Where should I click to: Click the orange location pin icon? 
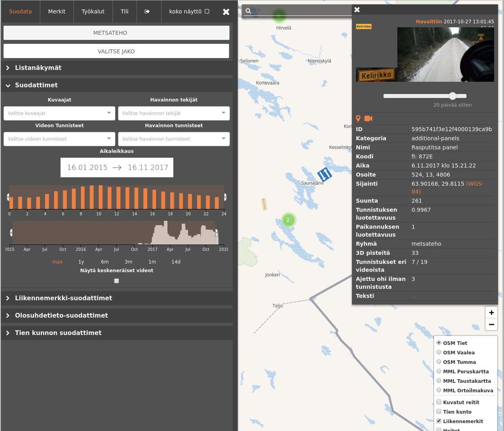coord(358,119)
